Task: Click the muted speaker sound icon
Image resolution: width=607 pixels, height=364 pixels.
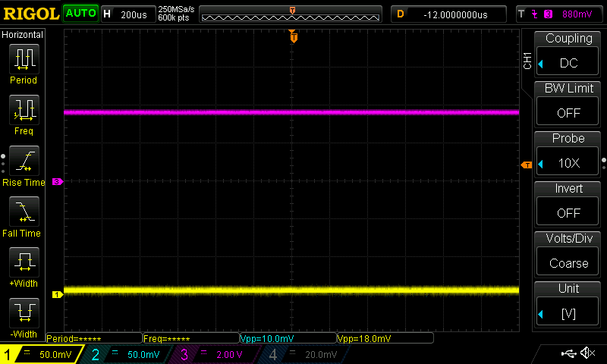Action: 587,353
